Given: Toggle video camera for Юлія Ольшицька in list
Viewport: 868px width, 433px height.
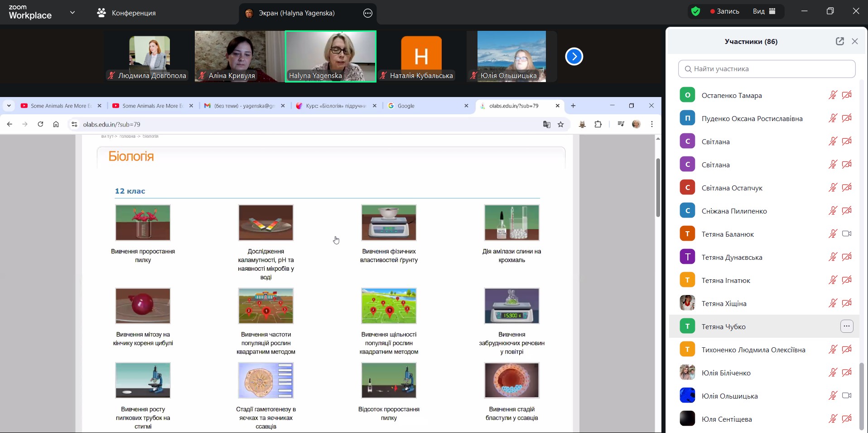Looking at the screenshot, I should (846, 396).
